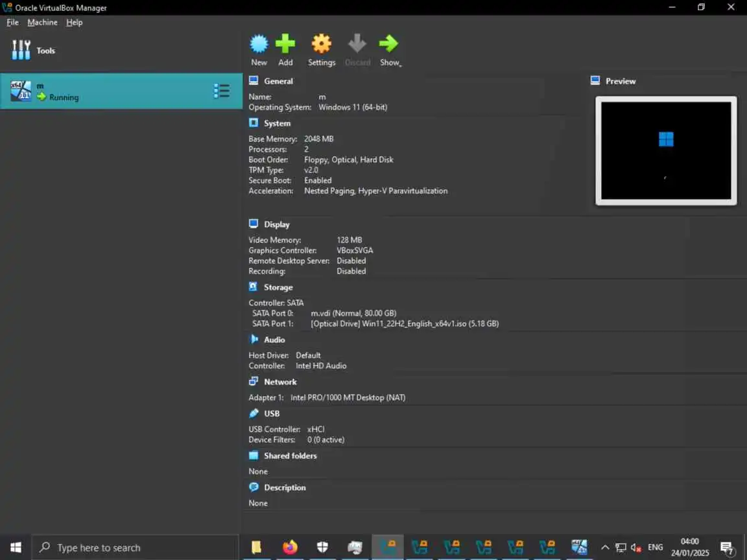Screen dimensions: 747x560
Task: Click the greyed Discard arrow icon
Action: click(357, 44)
